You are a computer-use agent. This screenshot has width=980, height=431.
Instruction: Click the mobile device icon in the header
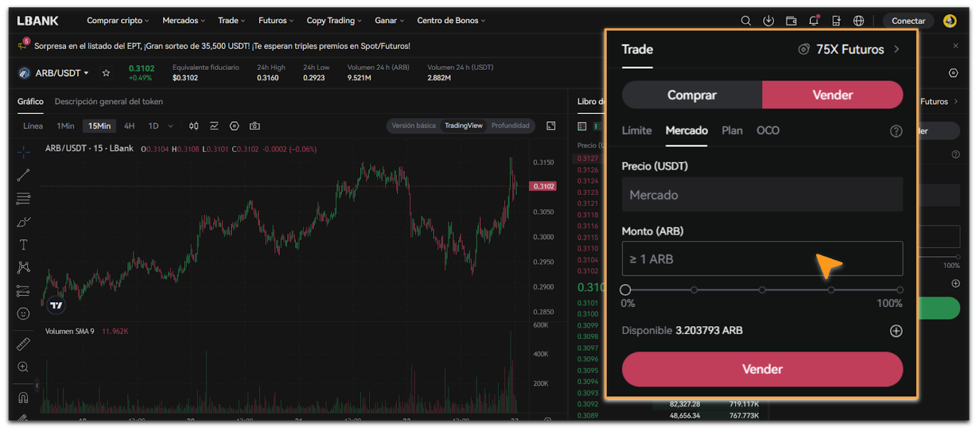[837, 21]
